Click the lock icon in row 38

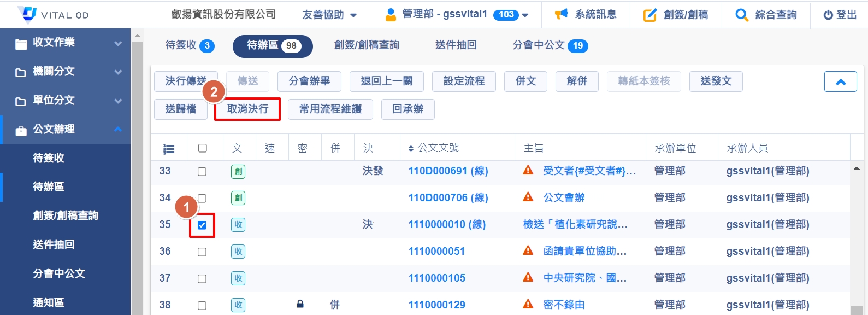point(300,304)
